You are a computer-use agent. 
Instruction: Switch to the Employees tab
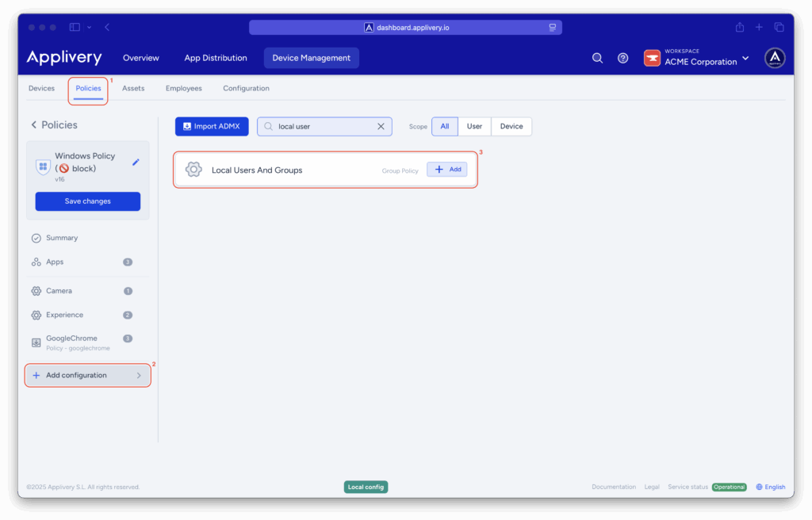[184, 88]
